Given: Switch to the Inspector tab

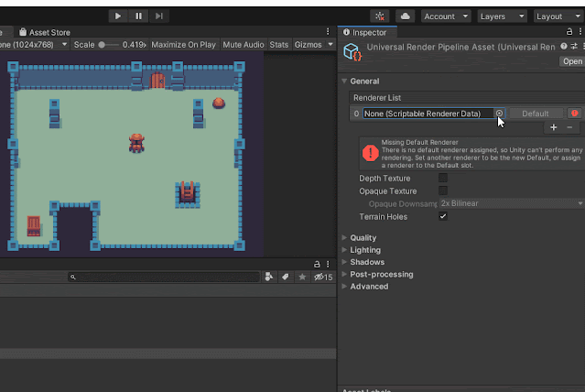Looking at the screenshot, I should [365, 32].
